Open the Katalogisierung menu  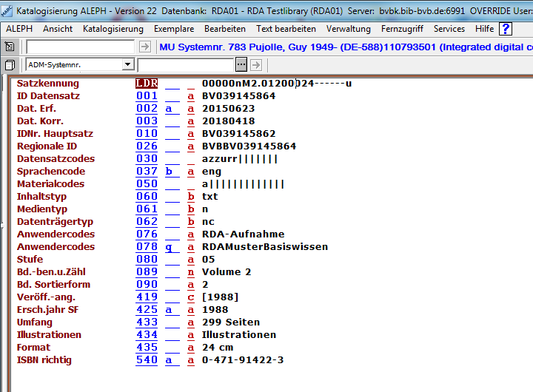[x=113, y=29]
